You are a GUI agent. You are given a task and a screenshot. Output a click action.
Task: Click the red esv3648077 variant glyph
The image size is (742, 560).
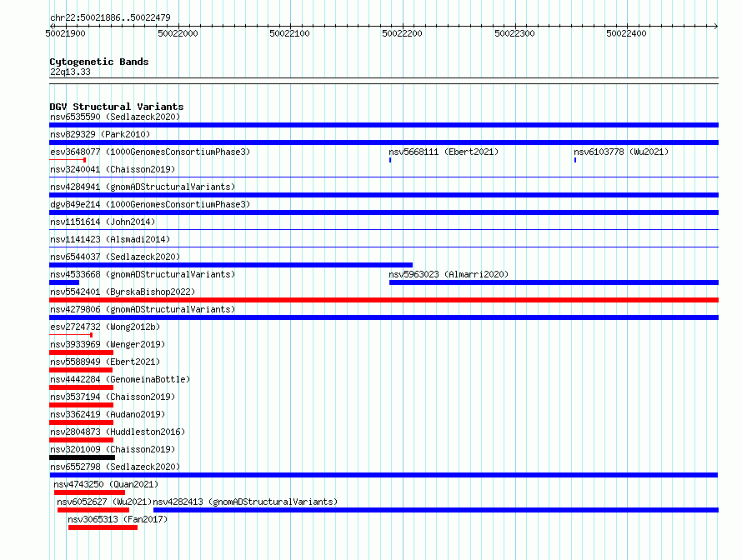pyautogui.click(x=68, y=160)
